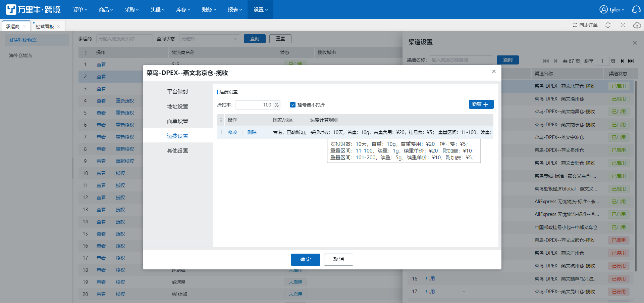Screen dimensions: 644x303
Task: Toggle 挂号费不打折 checkbox
Action: [x=293, y=105]
